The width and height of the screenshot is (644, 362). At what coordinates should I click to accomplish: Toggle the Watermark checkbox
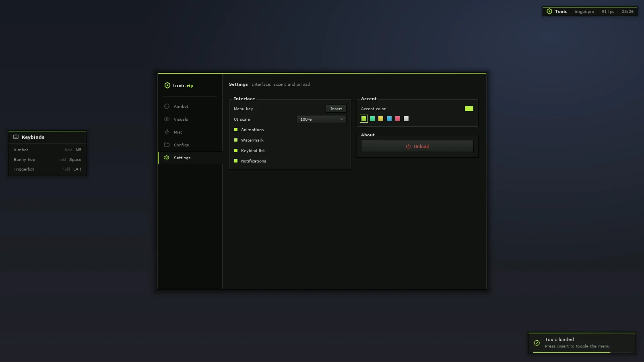pyautogui.click(x=236, y=140)
